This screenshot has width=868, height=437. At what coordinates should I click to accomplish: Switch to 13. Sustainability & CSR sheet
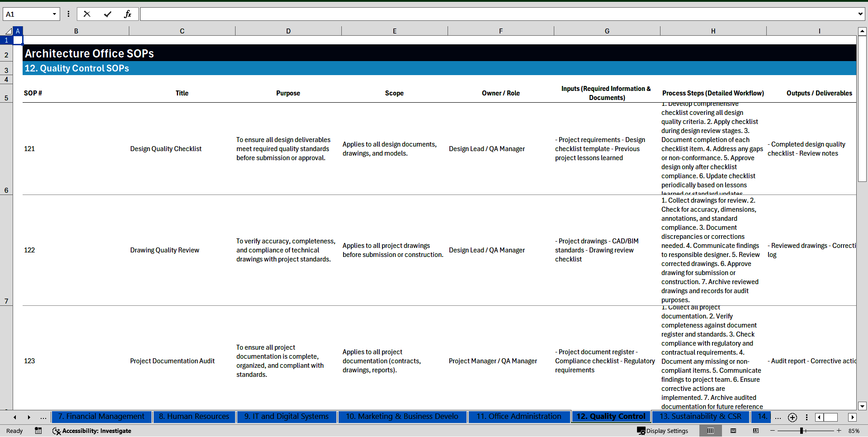tap(700, 416)
